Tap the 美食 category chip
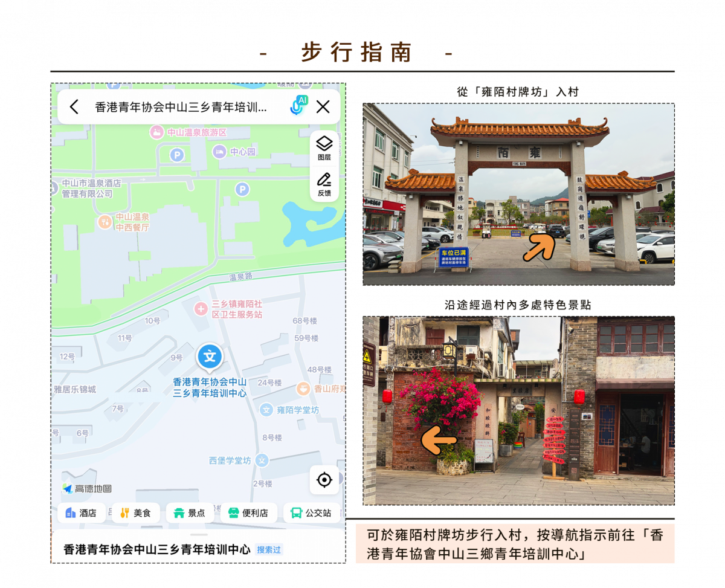Image resolution: width=725 pixels, height=588 pixels. 136,513
